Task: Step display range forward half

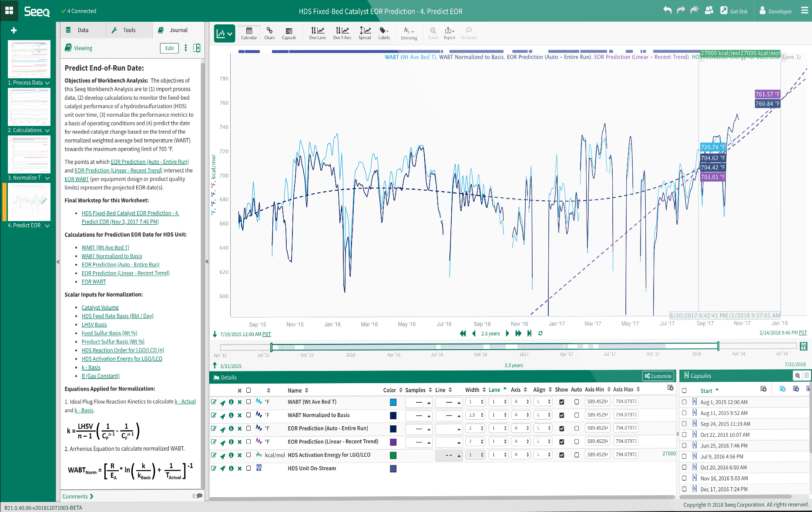Action: point(507,333)
